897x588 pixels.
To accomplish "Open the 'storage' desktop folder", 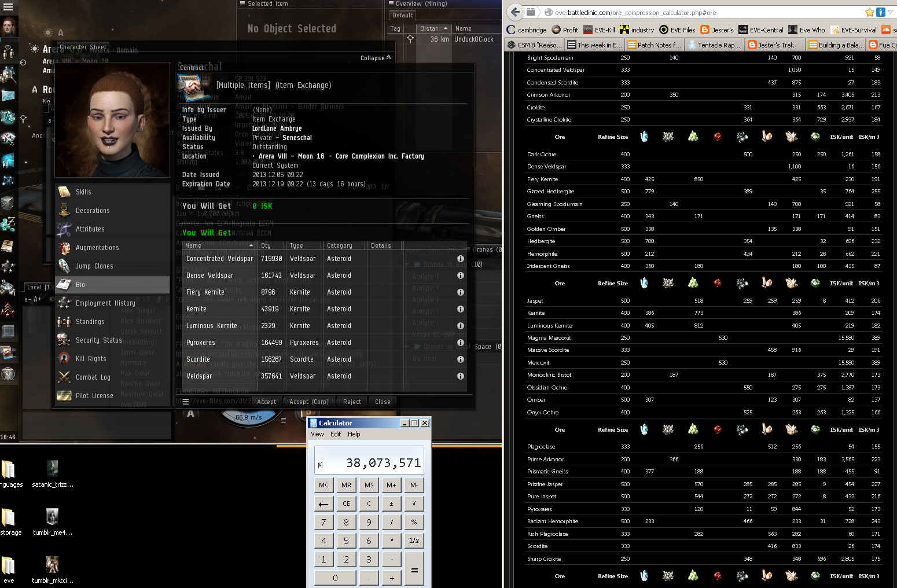I will (x=10, y=521).
